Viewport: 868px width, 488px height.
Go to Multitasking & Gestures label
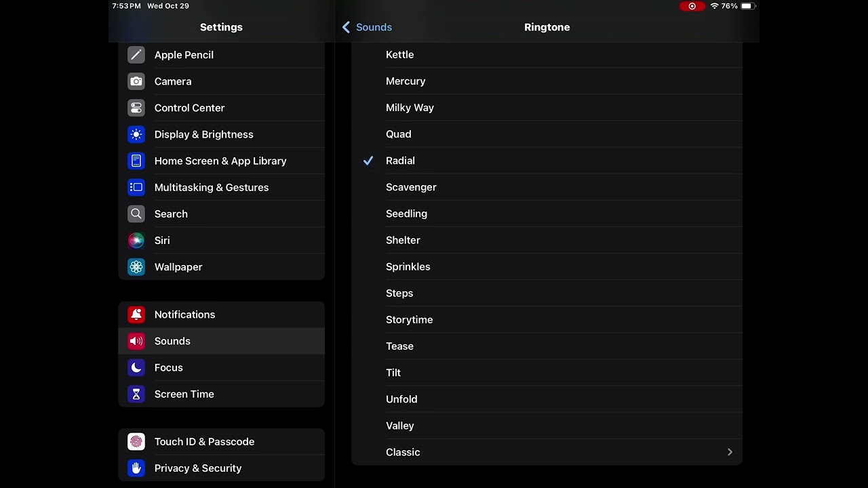coord(212,187)
